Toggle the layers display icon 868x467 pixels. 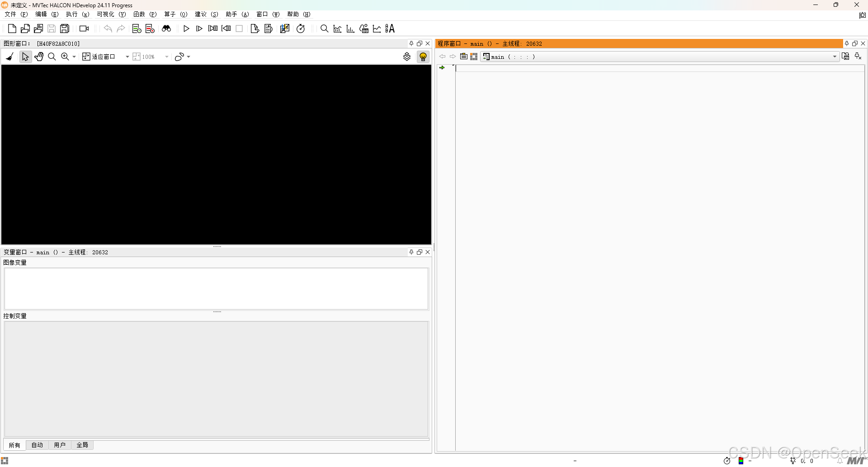(x=406, y=56)
